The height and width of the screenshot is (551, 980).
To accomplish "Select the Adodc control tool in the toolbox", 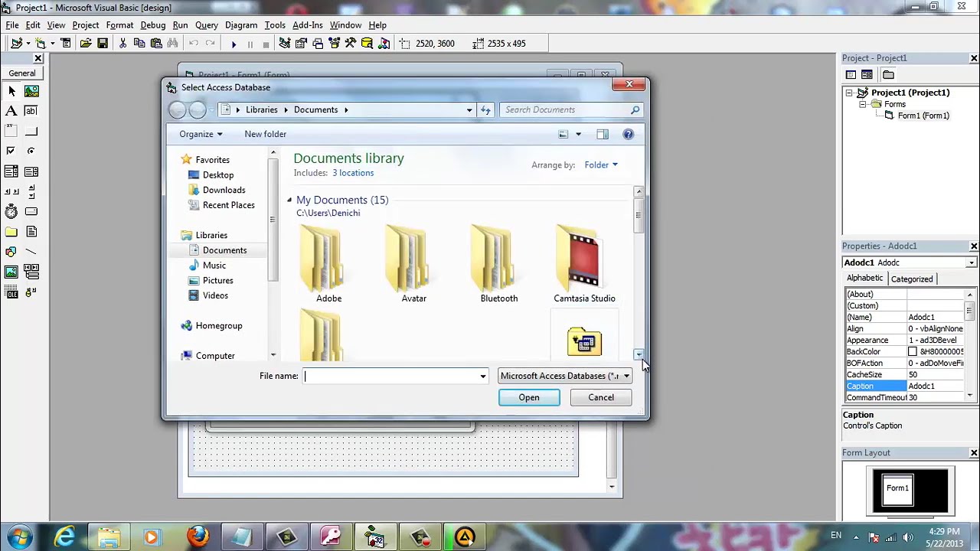I will click(x=31, y=292).
